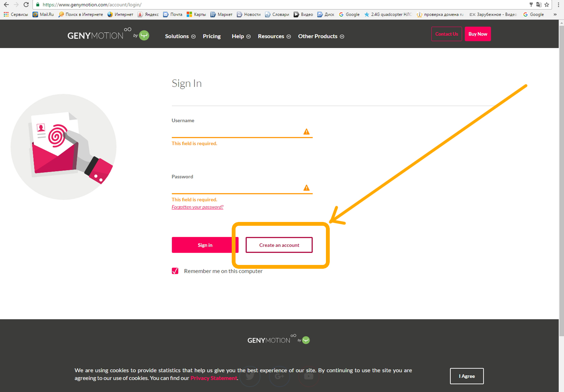Click the Buy Now button

pyautogui.click(x=478, y=34)
